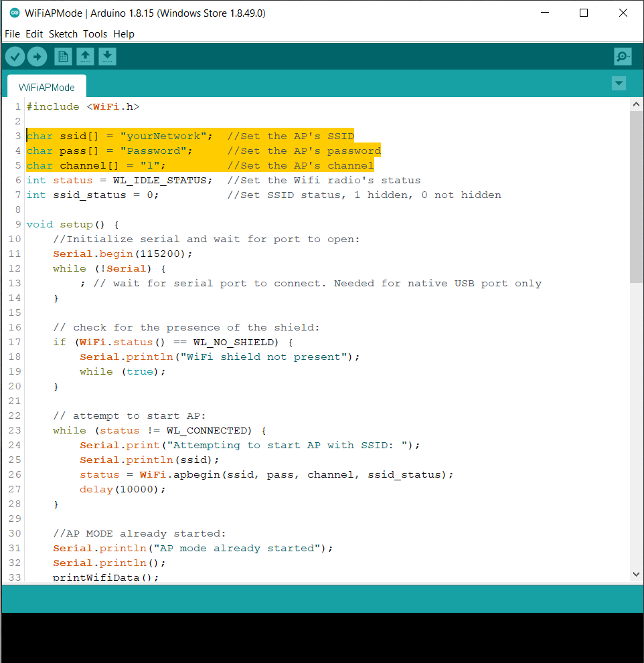Image resolution: width=644 pixels, height=663 pixels.
Task: Click the editor scrollbar down arrow
Action: tap(636, 574)
